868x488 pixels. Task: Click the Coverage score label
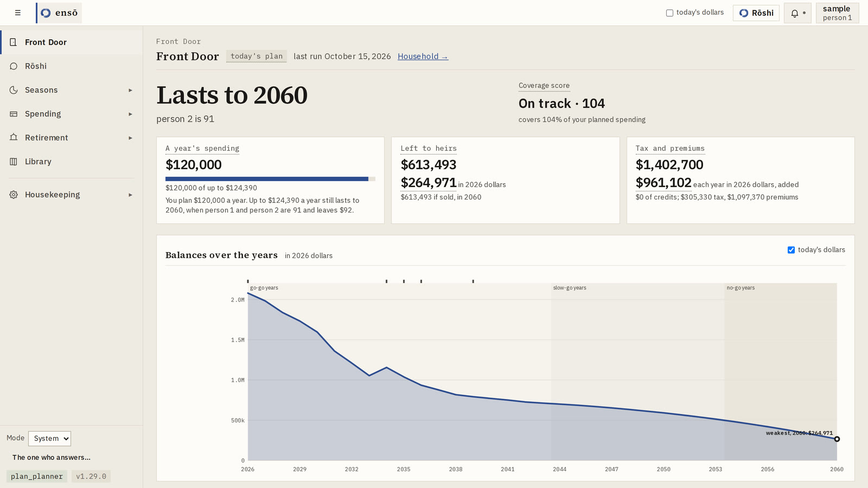coord(544,86)
